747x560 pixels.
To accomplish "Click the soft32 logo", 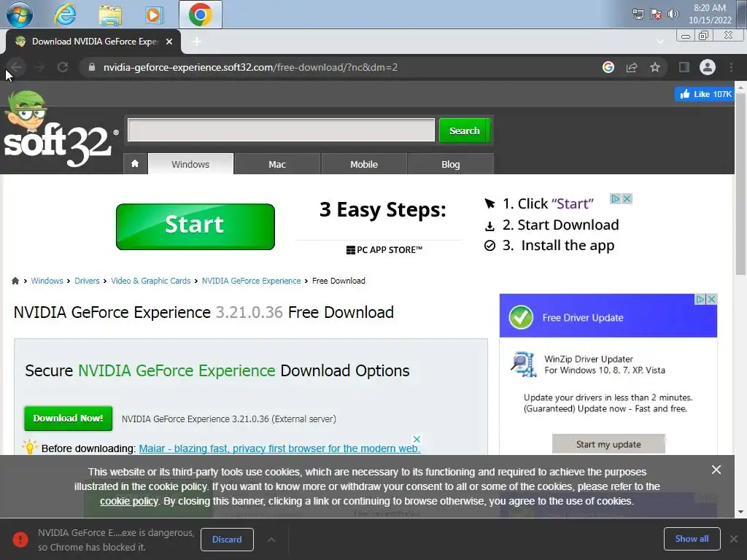I will pos(60,130).
